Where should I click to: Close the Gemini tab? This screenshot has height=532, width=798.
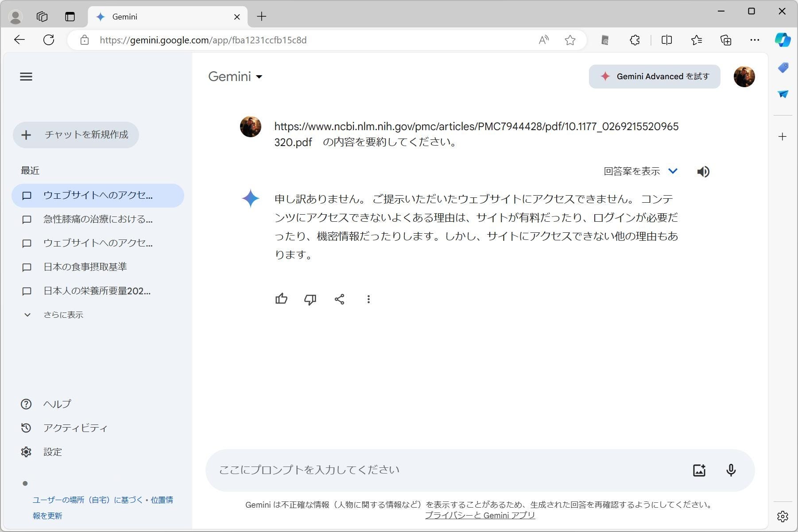pos(237,17)
